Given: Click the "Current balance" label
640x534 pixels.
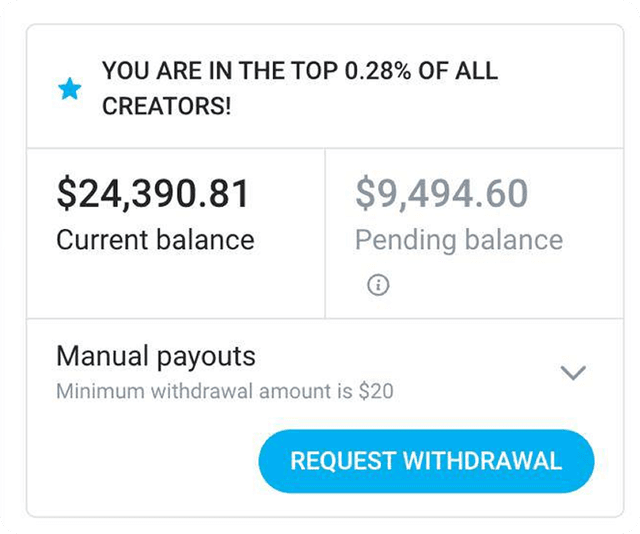Looking at the screenshot, I should click(155, 240).
